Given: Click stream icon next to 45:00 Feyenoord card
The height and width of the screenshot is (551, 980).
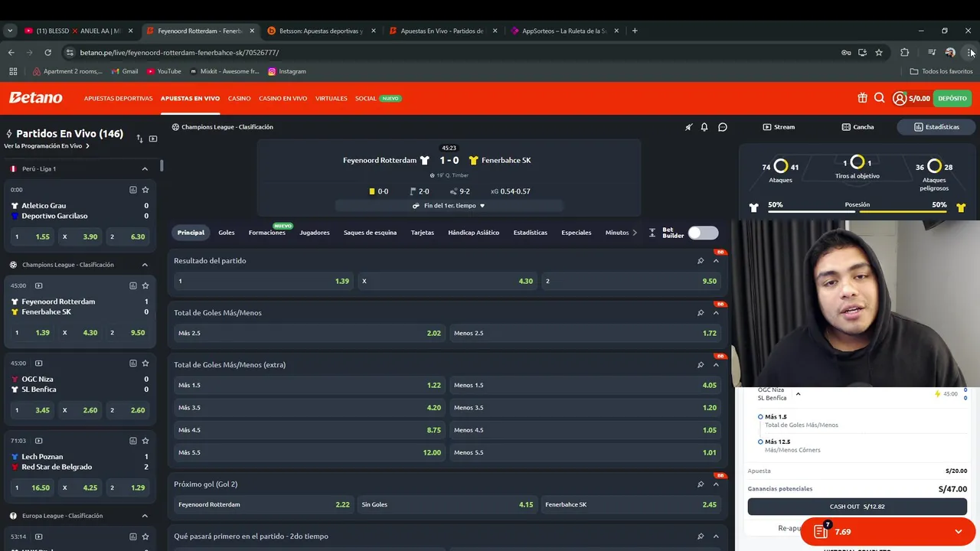Looking at the screenshot, I should click(38, 285).
